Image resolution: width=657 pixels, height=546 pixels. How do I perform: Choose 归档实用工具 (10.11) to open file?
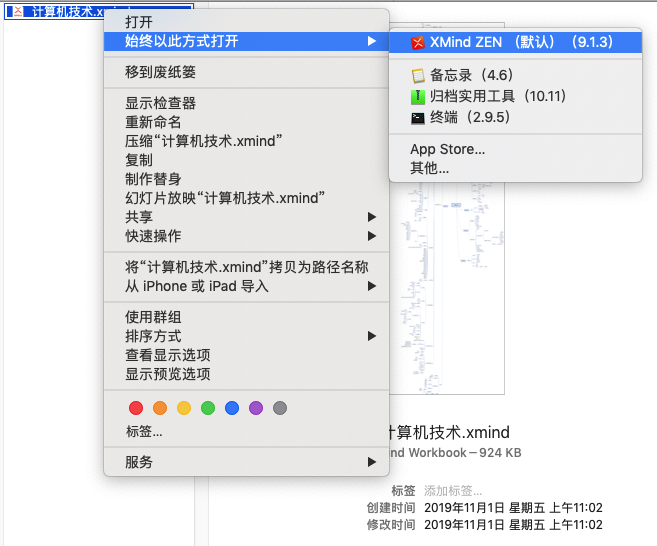[515, 96]
